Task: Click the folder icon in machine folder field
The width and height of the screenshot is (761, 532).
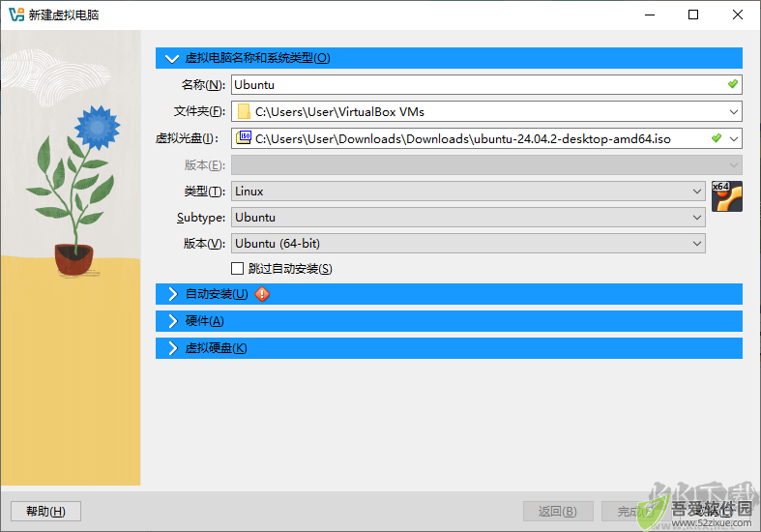Action: coord(244,111)
